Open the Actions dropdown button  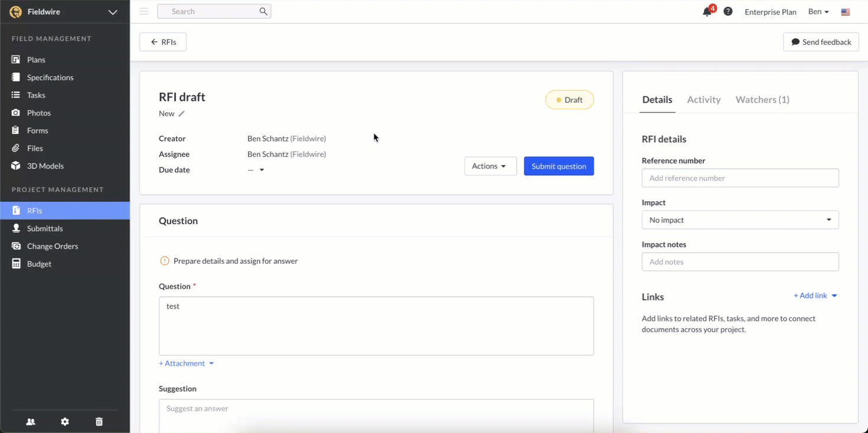click(490, 166)
